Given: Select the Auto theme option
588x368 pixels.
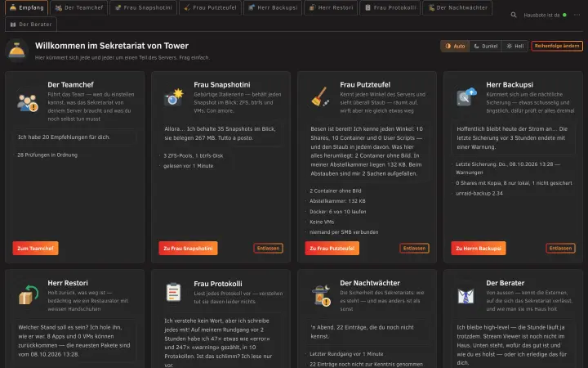Looking at the screenshot, I should (x=455, y=46).
